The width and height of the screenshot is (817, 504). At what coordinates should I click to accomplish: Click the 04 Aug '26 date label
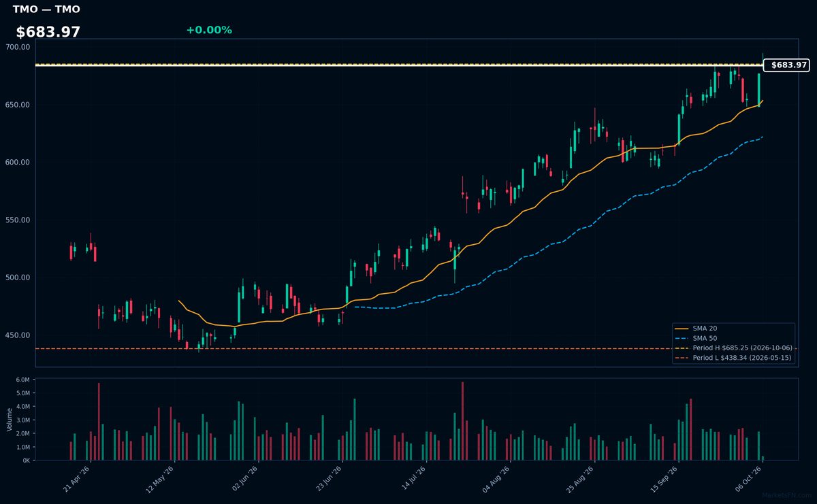[497, 479]
